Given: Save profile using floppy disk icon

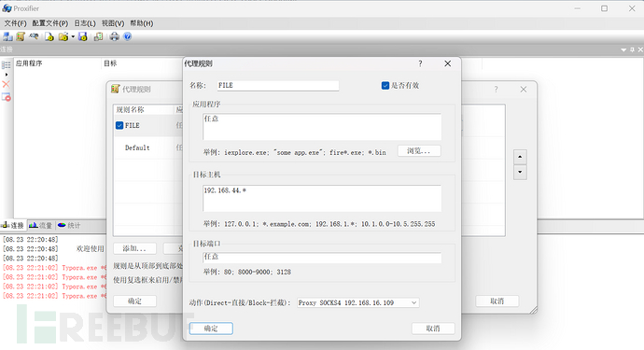Looking at the screenshot, I should click(82, 36).
